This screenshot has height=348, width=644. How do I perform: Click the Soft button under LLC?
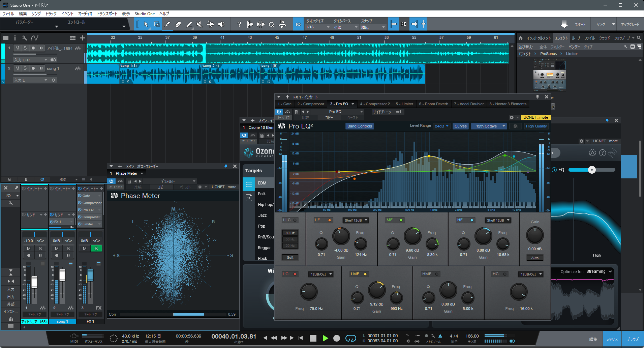coord(290,257)
